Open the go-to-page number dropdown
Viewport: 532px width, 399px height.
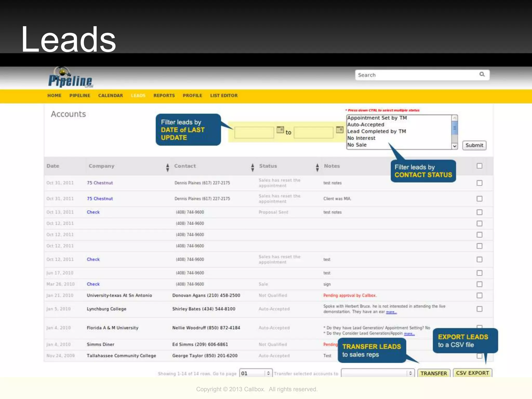(256, 373)
